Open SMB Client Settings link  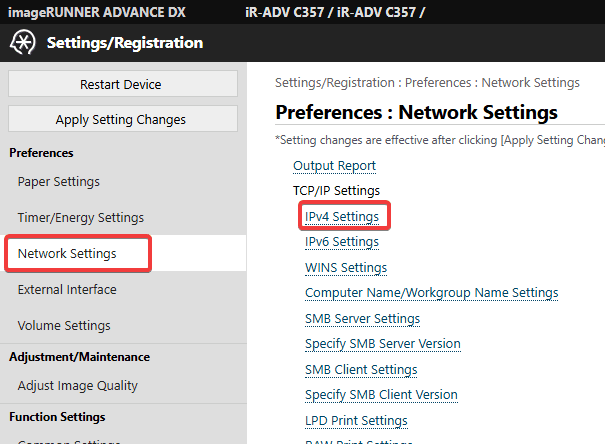[x=361, y=370]
